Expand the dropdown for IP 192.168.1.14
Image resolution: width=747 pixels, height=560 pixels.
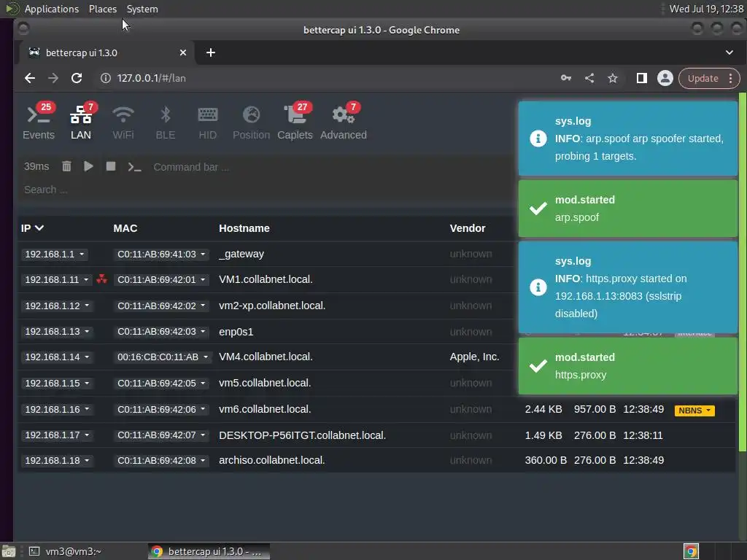57,357
